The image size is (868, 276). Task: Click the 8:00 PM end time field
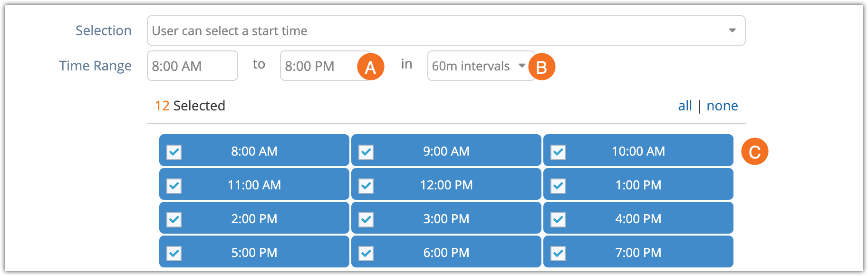tap(325, 66)
